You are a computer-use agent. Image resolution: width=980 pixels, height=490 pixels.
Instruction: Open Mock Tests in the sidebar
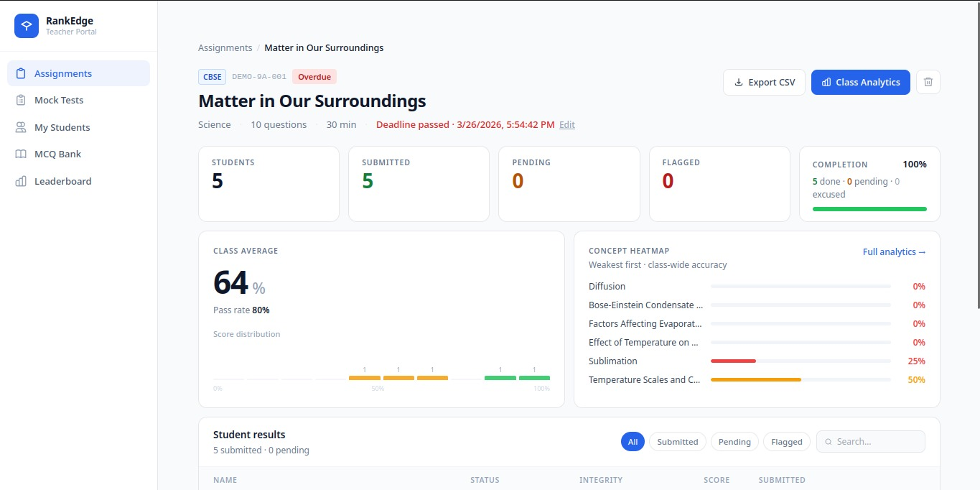click(78, 101)
